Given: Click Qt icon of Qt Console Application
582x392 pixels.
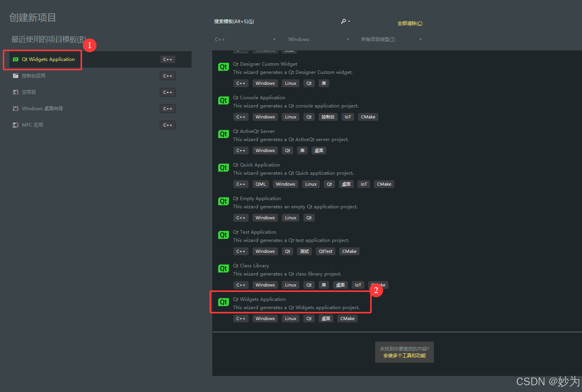Looking at the screenshot, I should (223, 100).
